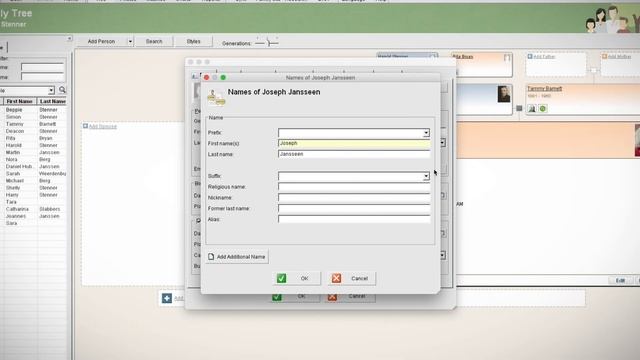Select the Sarah Weerdenburg row

coord(33,173)
